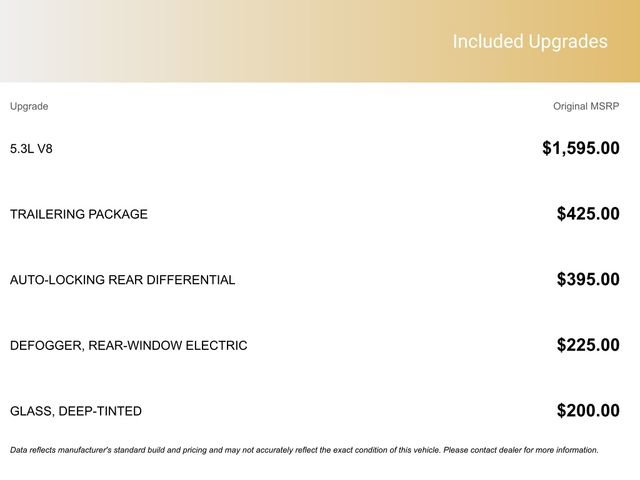Image resolution: width=640 pixels, height=480 pixels.
Task: Select the $395.00 price
Action: pos(588,280)
